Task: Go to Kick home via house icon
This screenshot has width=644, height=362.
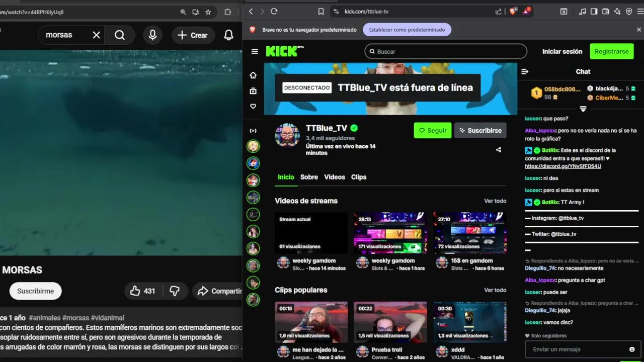Action: pos(253,75)
